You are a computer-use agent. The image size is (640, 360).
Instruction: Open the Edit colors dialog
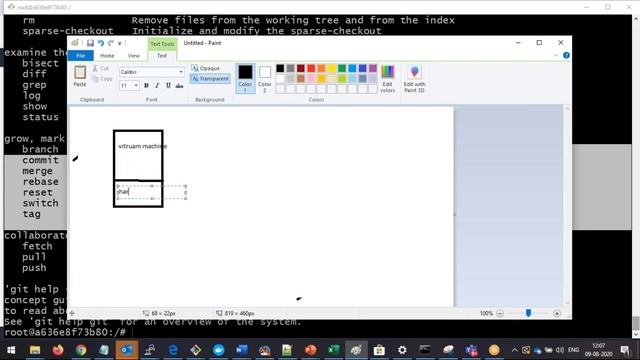(387, 79)
